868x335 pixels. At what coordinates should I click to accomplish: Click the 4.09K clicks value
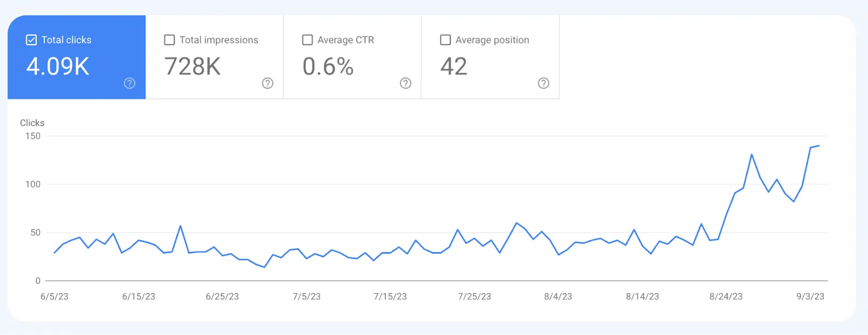coord(57,67)
